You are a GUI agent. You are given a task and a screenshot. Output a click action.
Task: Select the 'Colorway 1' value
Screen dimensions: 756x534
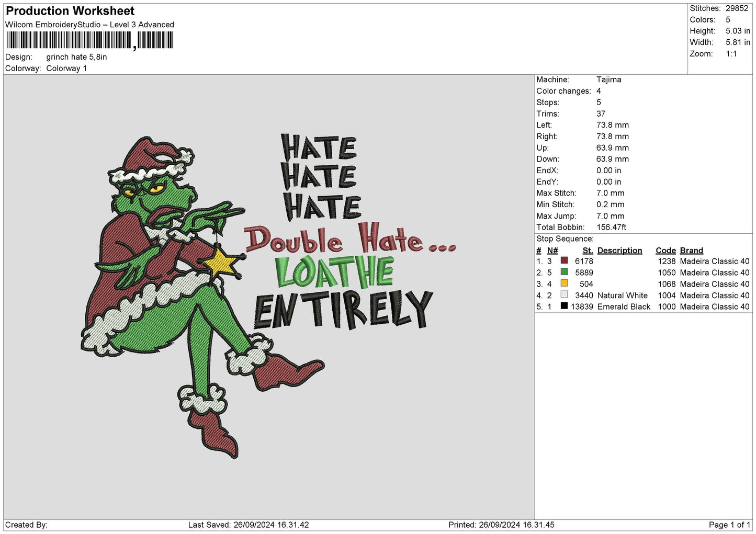(66, 69)
